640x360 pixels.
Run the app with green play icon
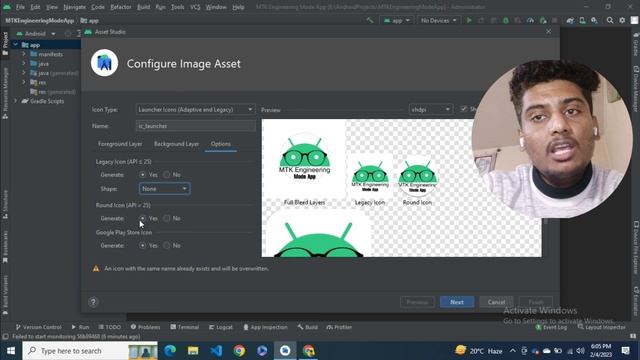point(469,20)
